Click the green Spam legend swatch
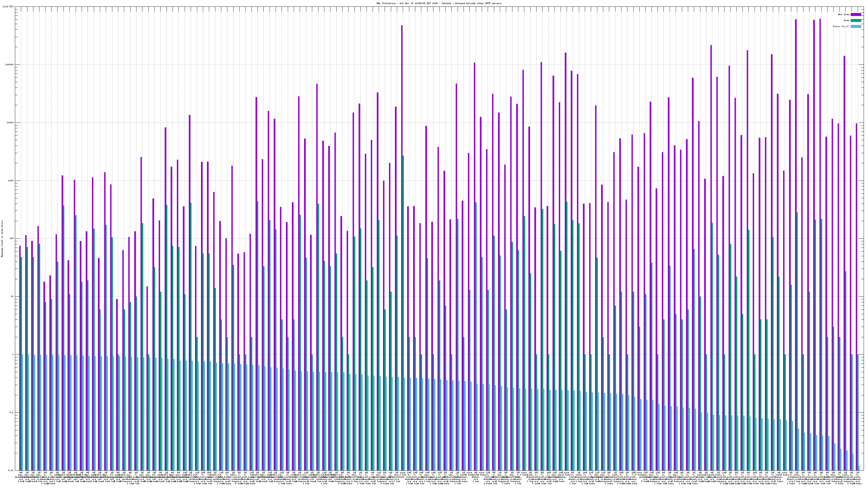The height and width of the screenshot is (488, 868). pos(856,21)
